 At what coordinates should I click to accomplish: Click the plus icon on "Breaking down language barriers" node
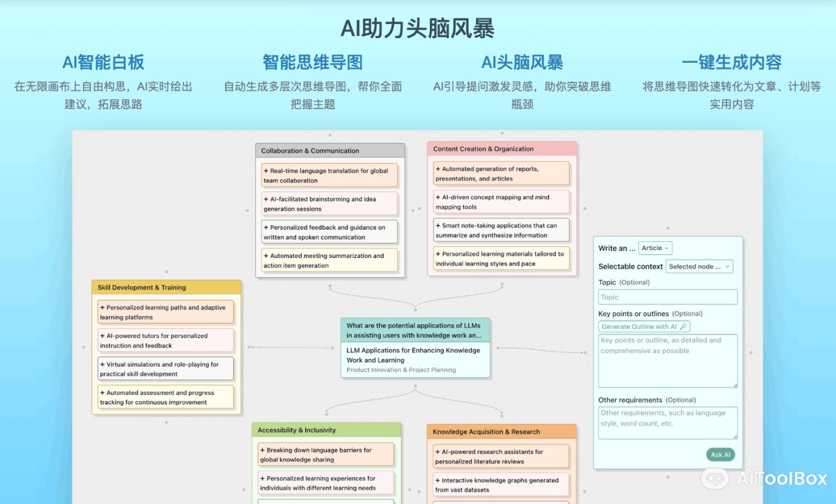point(262,450)
